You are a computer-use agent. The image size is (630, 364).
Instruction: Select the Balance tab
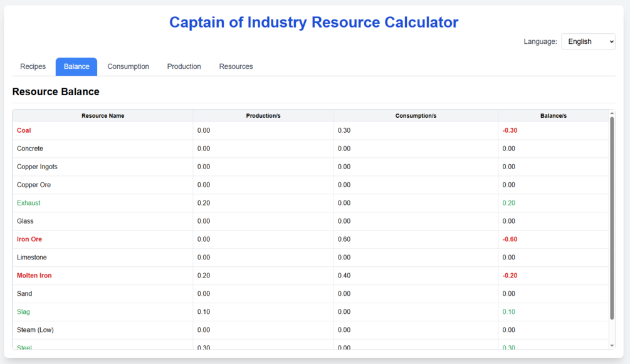pos(76,66)
